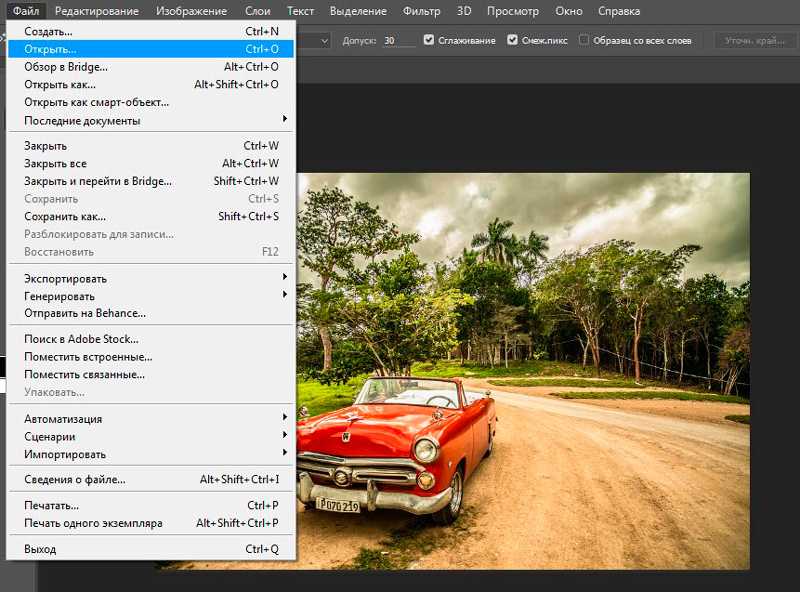Choose Отправить на Behance...

pyautogui.click(x=151, y=313)
